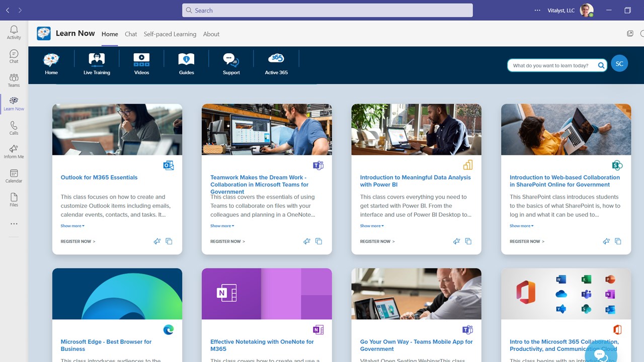Open Support in the banner

(x=231, y=65)
